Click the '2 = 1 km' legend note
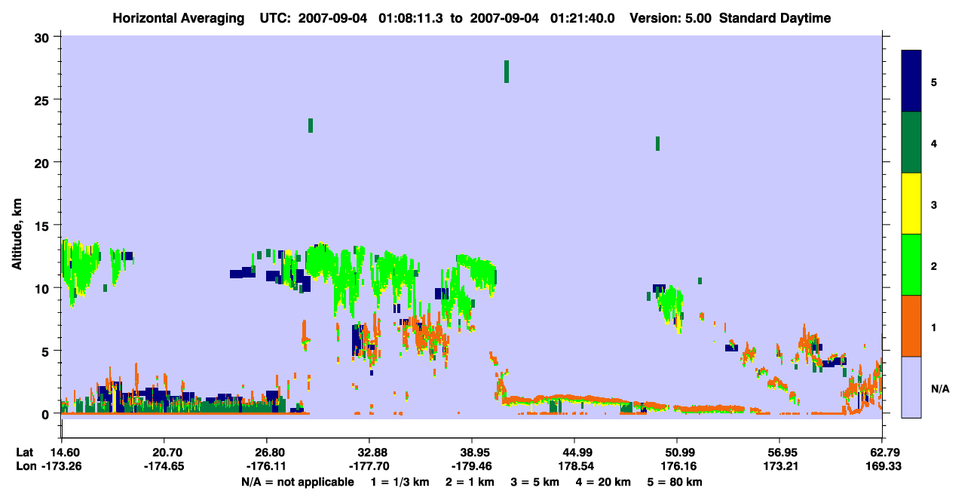 coord(470,482)
